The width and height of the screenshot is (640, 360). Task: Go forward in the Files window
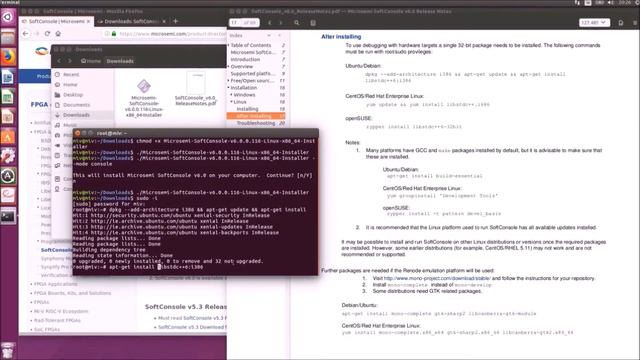(70, 61)
